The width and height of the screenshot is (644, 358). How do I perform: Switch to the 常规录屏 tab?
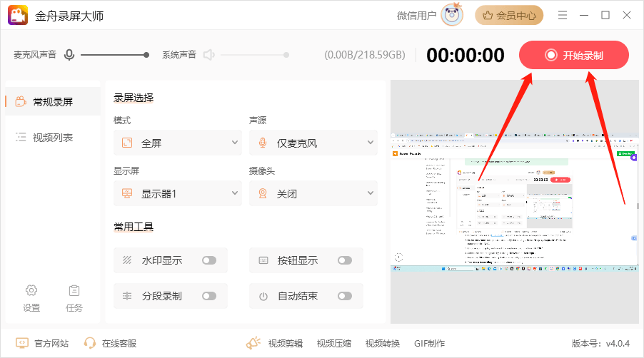[x=53, y=101]
